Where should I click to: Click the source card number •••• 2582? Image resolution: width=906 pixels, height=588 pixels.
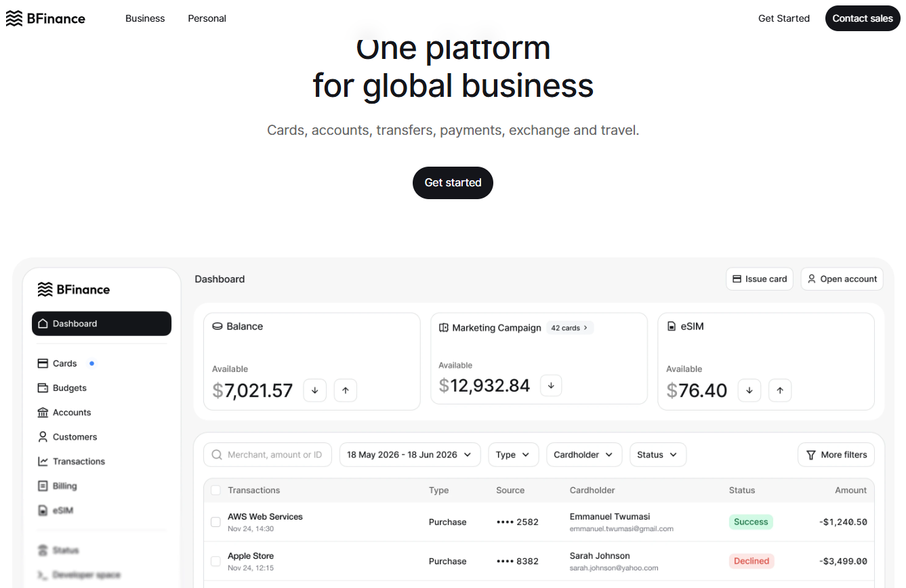pyautogui.click(x=518, y=522)
